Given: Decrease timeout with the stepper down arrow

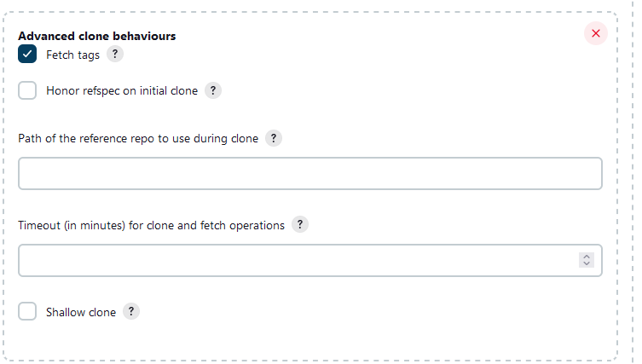Looking at the screenshot, I should click(586, 264).
